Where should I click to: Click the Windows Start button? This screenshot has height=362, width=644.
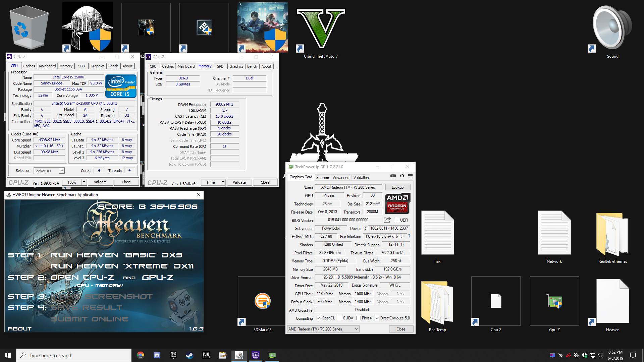point(8,355)
